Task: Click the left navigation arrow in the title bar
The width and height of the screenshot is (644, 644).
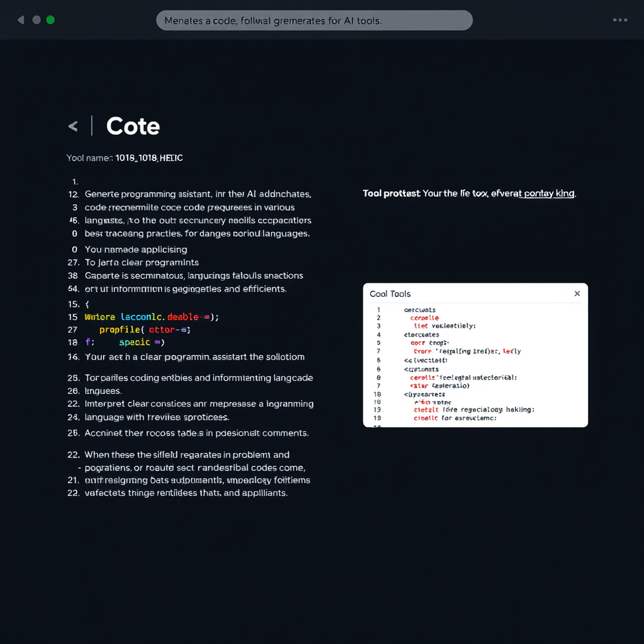Action: pyautogui.click(x=21, y=19)
